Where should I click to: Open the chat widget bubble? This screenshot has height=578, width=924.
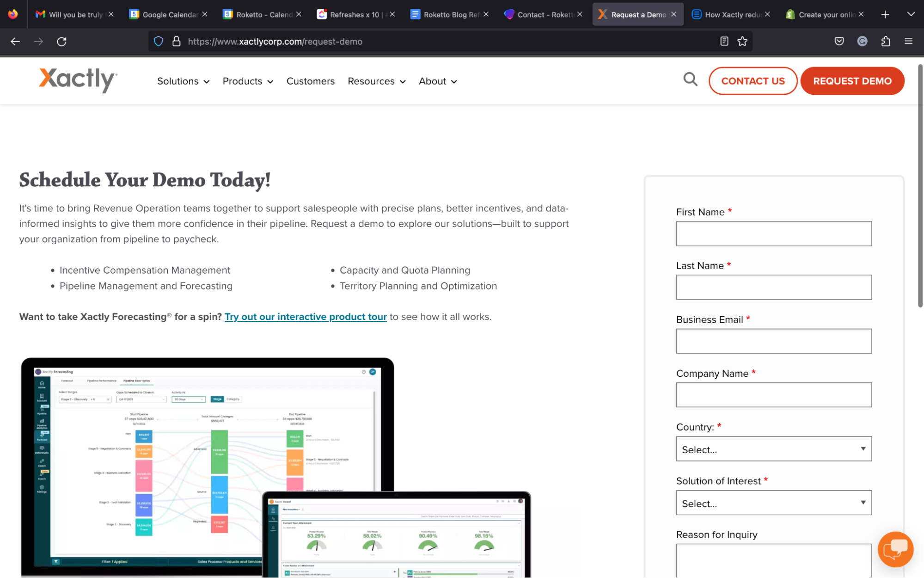(895, 549)
